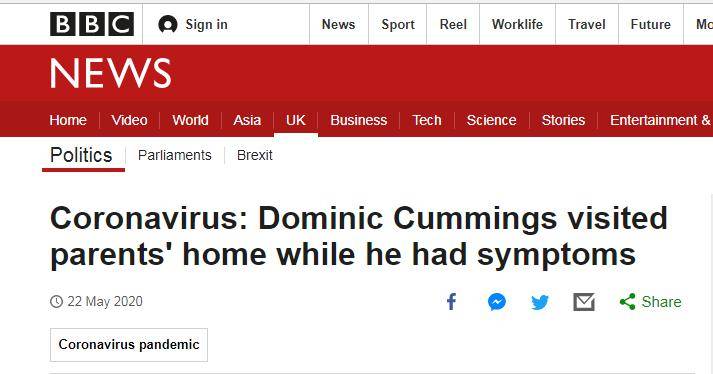Viewport: 713px width, 374px height.
Task: Switch to the Business news tab
Action: [x=358, y=120]
